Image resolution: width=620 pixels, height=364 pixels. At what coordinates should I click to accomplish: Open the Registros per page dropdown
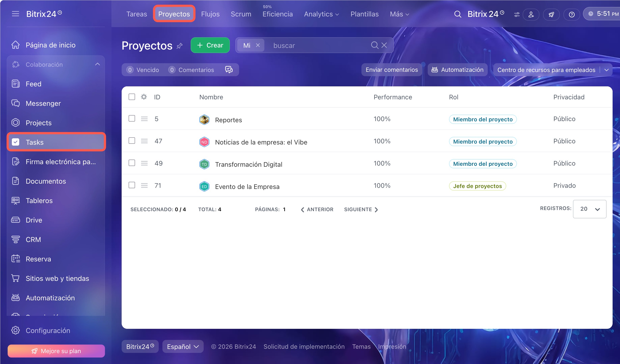pos(589,209)
